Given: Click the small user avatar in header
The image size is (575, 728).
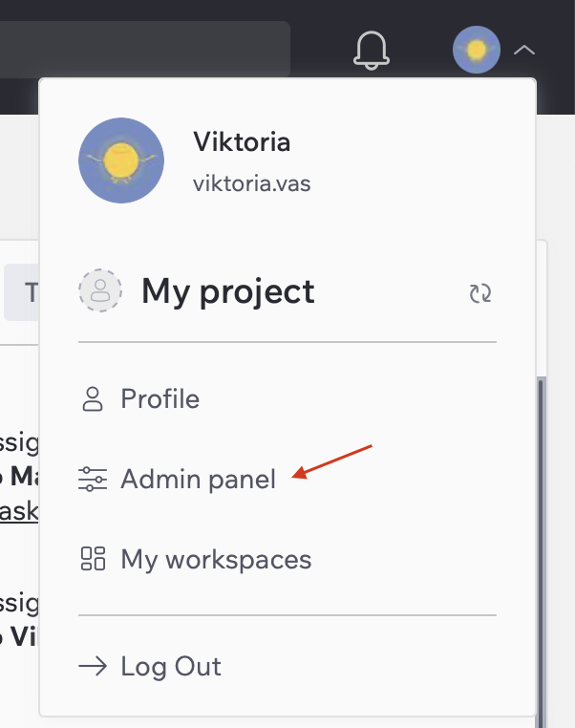Looking at the screenshot, I should (477, 50).
